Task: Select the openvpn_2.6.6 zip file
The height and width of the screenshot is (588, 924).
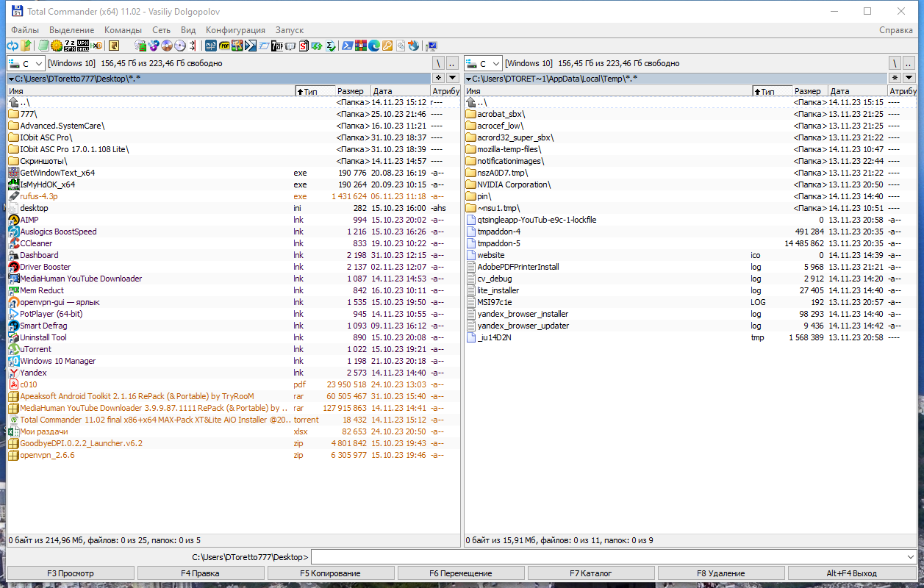Action: coord(234,455)
